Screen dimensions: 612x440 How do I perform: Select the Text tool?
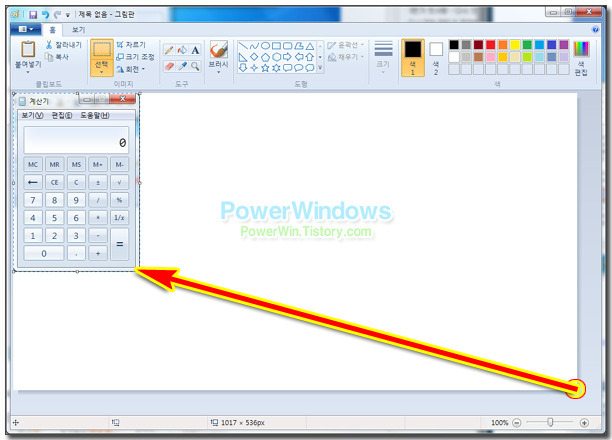195,50
